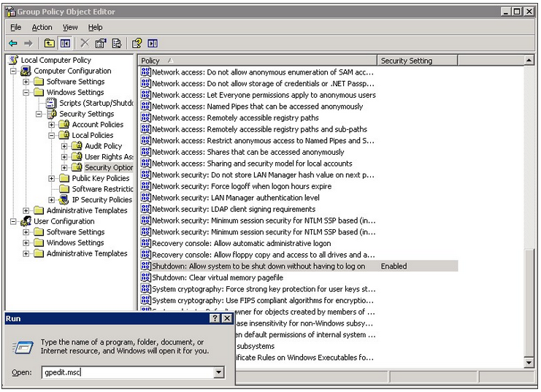Select 'Recovery console: Allow automatic administrative logon'
This screenshot has width=541, height=392.
tap(241, 243)
